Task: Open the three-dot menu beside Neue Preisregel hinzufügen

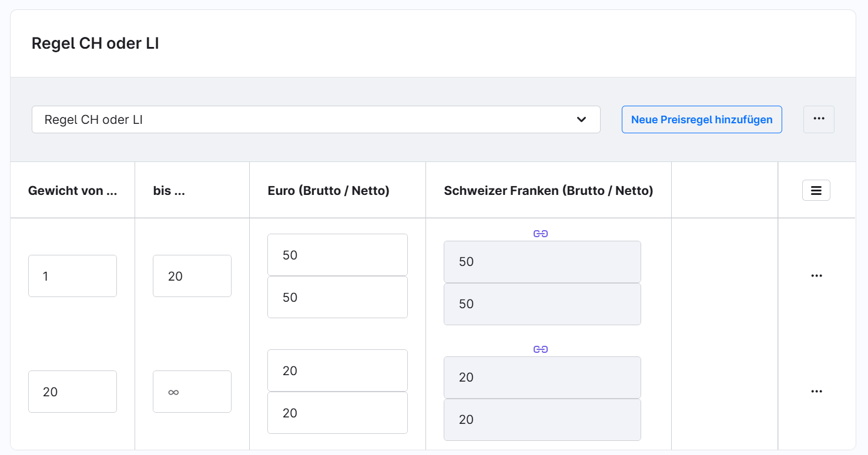Action: [x=819, y=119]
